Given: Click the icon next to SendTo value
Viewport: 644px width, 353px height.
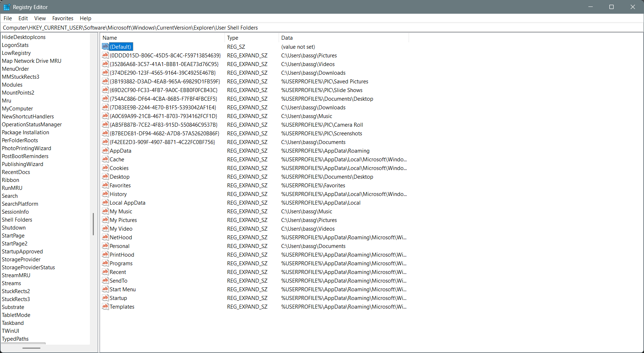Looking at the screenshot, I should tap(105, 280).
